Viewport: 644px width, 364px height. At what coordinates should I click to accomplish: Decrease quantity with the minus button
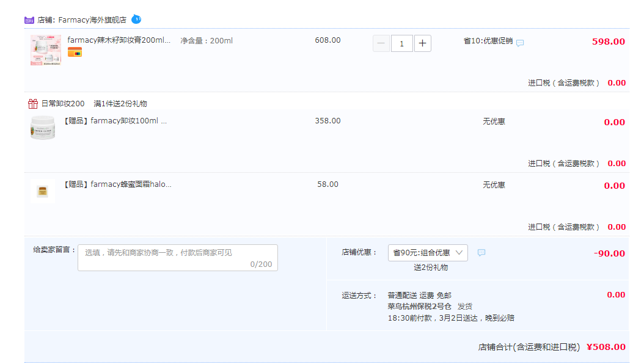381,43
